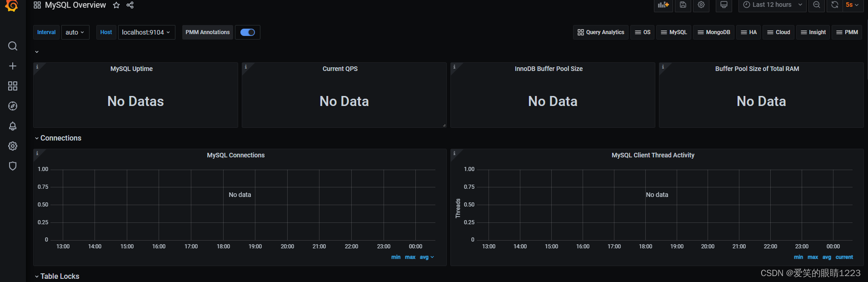Collapse the Connections row
Image resolution: width=868 pixels, height=282 pixels.
pos(58,138)
